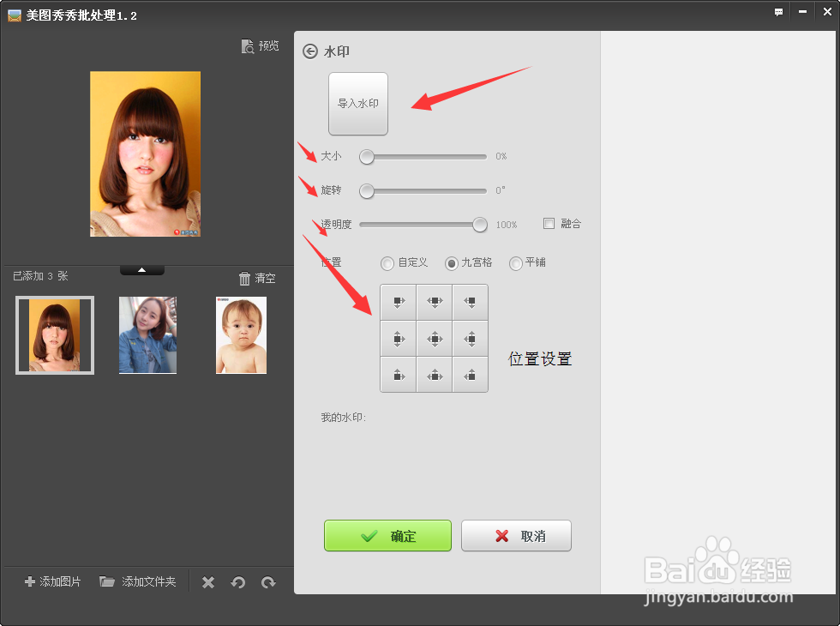Collapse the thumbnail list with the up arrow

tap(141, 268)
